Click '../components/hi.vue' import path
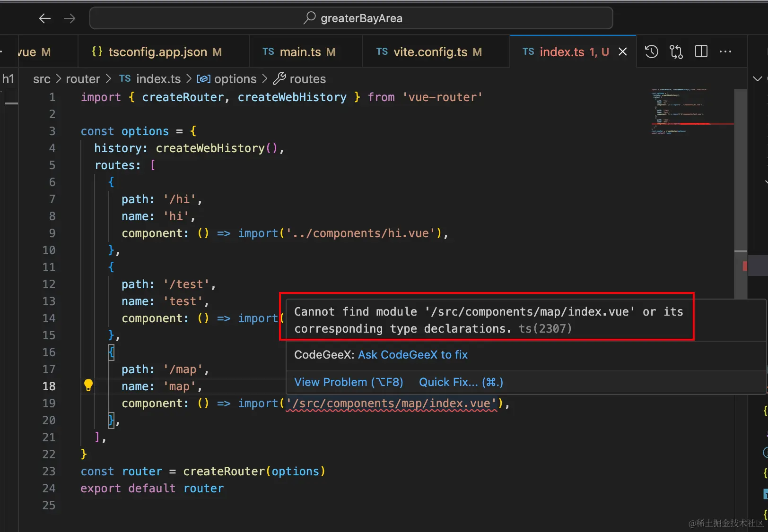The width and height of the screenshot is (768, 532). (361, 233)
